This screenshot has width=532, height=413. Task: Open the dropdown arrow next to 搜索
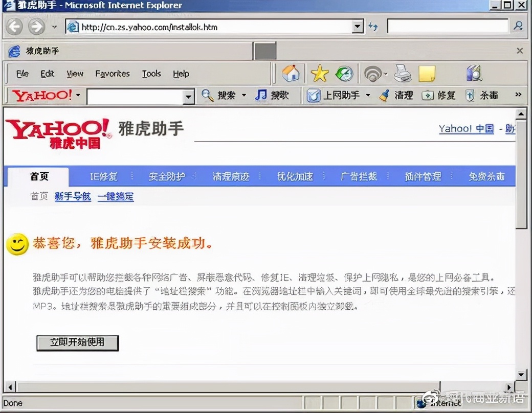(x=244, y=95)
